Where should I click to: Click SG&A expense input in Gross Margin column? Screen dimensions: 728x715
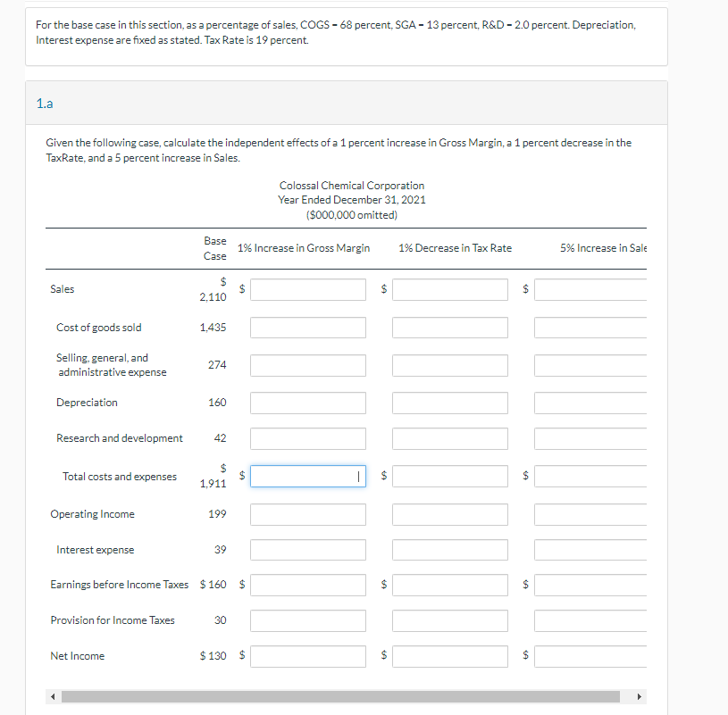pyautogui.click(x=308, y=365)
